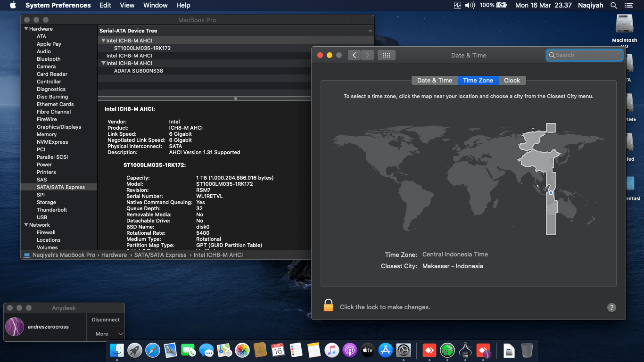This screenshot has width=644, height=362.
Task: Click andreszerocross avatar in AnyDesk
Action: (15, 327)
